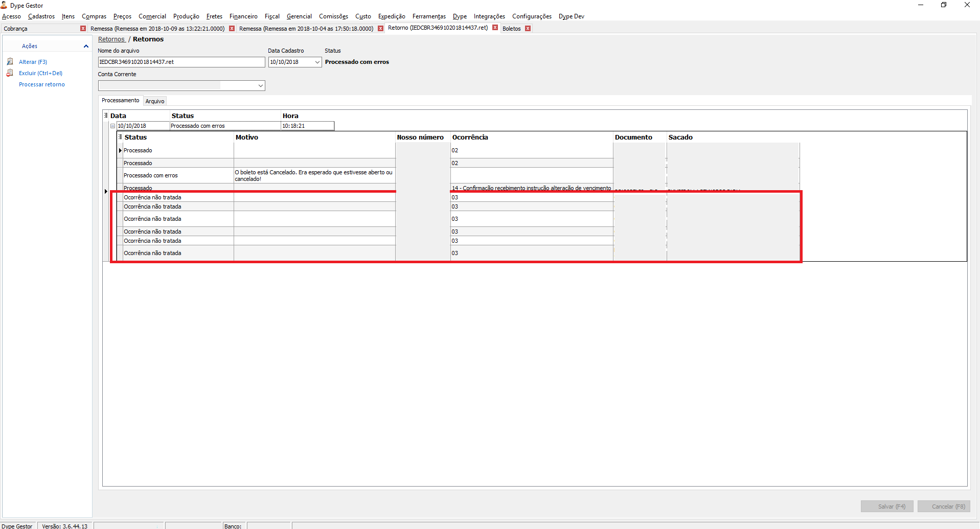Screen dimensions: 980x529
Task: Close the Boletos tab
Action: pos(528,29)
